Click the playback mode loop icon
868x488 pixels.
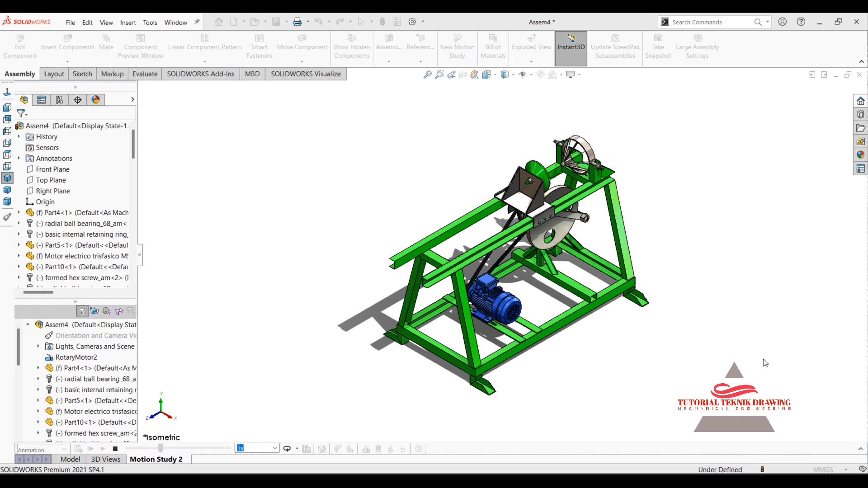pos(287,449)
